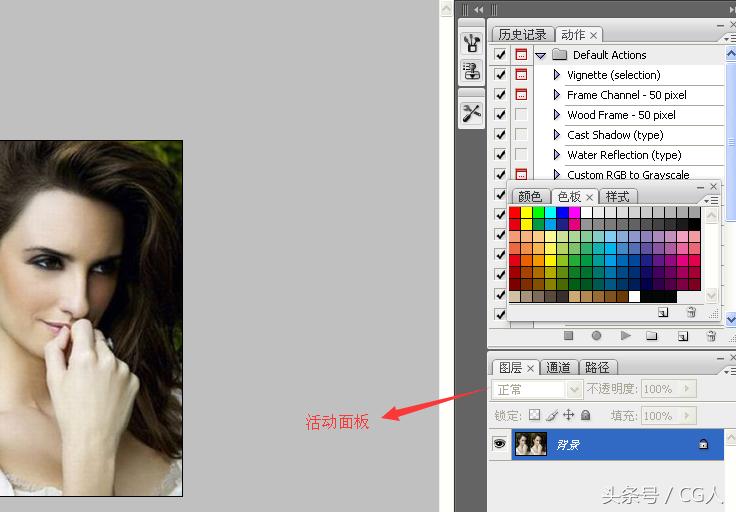Image resolution: width=736 pixels, height=512 pixels.
Task: Lock position move icon
Action: tap(568, 415)
